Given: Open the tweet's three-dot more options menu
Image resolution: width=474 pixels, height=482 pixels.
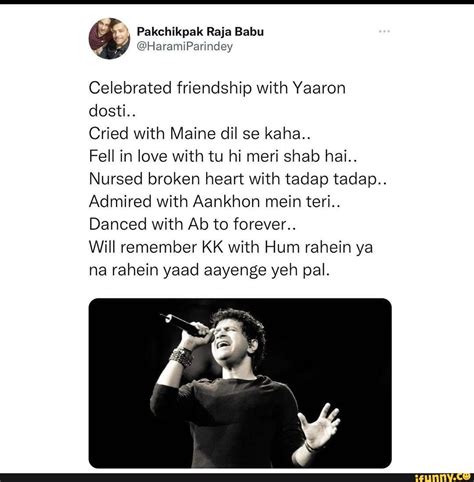Looking at the screenshot, I should (384, 31).
